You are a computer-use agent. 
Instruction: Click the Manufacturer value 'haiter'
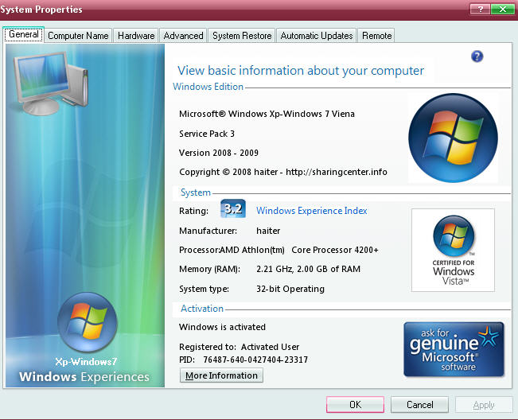click(x=268, y=231)
